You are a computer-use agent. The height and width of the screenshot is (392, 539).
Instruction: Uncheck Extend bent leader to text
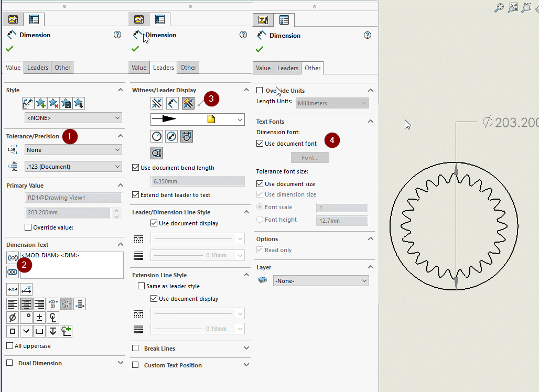(136, 195)
